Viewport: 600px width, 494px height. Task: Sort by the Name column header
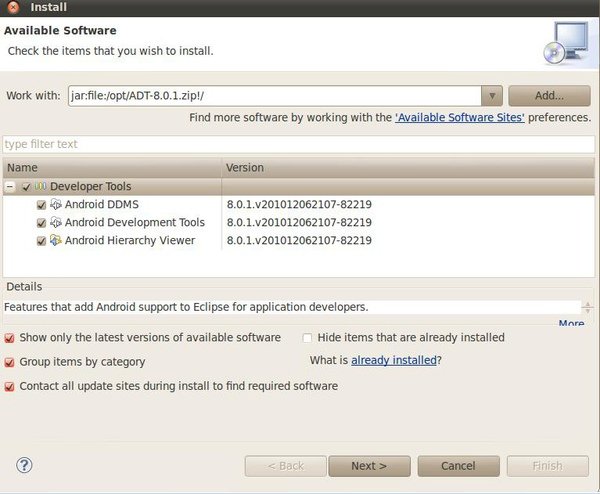[x=112, y=168]
